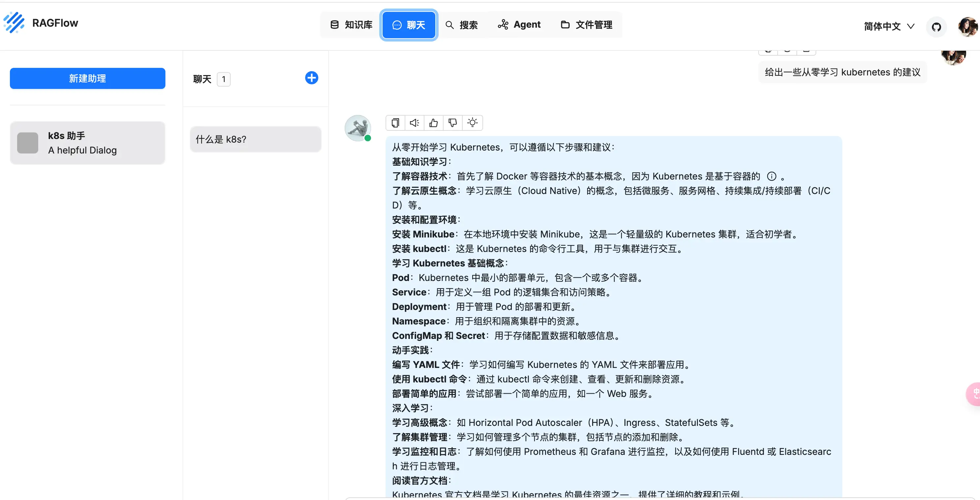
Task: Click the user message 给出一些从零学习 kubernetes 的建议
Action: click(x=843, y=72)
